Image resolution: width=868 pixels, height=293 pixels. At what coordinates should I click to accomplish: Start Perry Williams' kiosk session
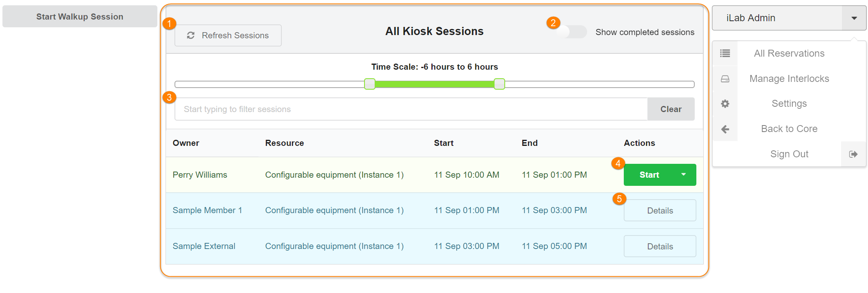[x=649, y=175]
